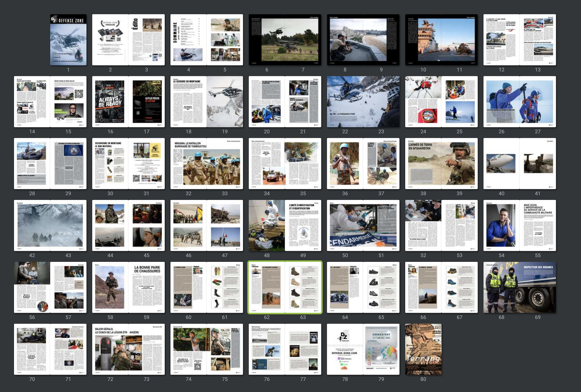Select Secourisme en Montagne page 30
The height and width of the screenshot is (392, 581).
tap(110, 164)
